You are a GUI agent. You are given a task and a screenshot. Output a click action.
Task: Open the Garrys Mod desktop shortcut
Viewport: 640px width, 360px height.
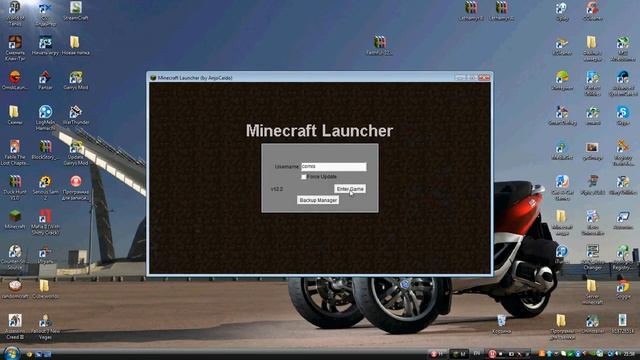(x=76, y=80)
